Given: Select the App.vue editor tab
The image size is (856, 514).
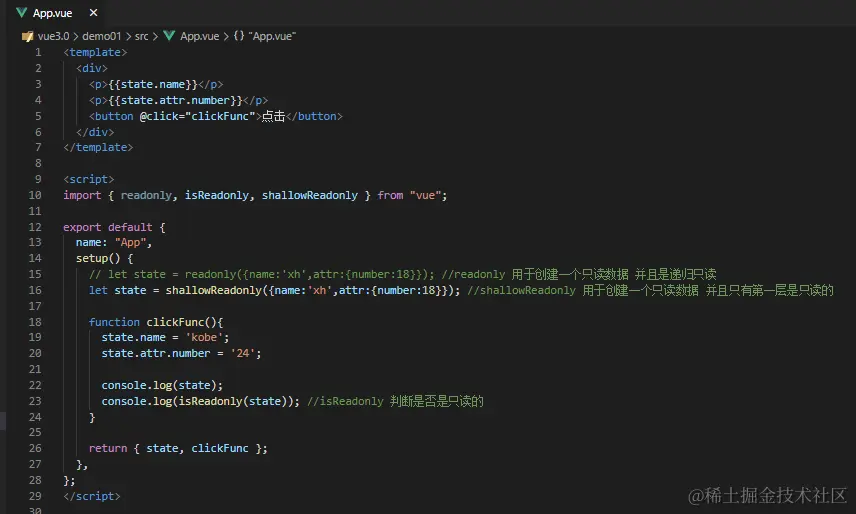Looking at the screenshot, I should (57, 13).
